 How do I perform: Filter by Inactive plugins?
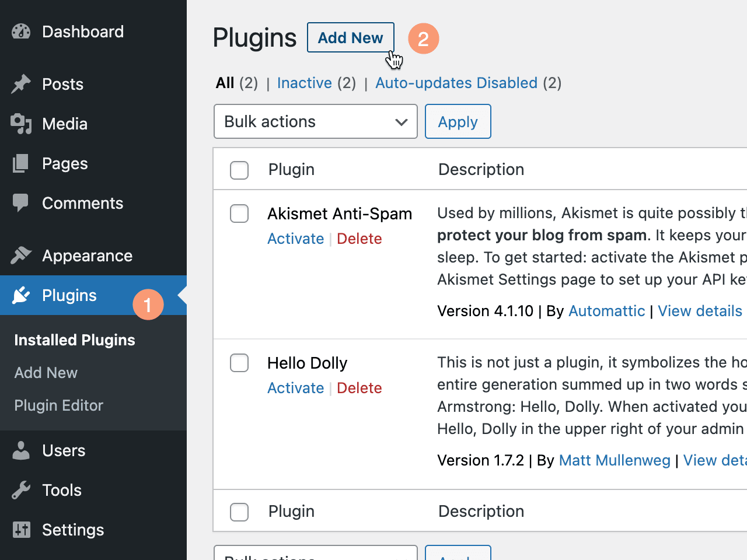pyautogui.click(x=305, y=83)
